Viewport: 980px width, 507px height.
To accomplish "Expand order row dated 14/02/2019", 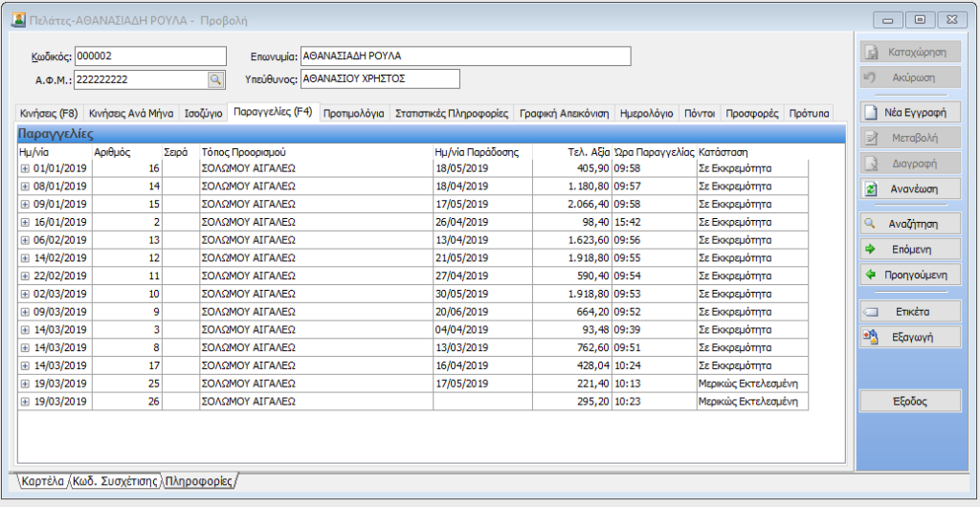I will [25, 258].
